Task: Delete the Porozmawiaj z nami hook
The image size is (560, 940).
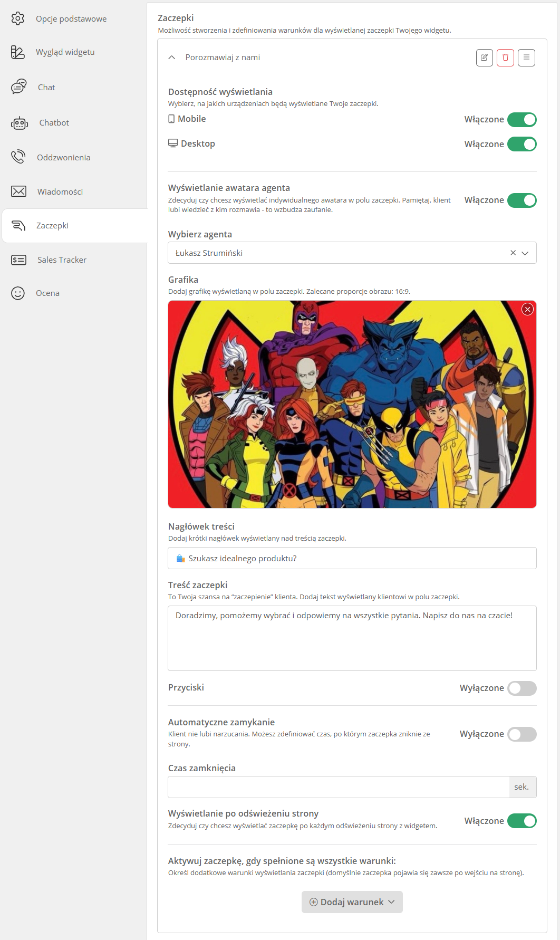Action: coord(505,57)
